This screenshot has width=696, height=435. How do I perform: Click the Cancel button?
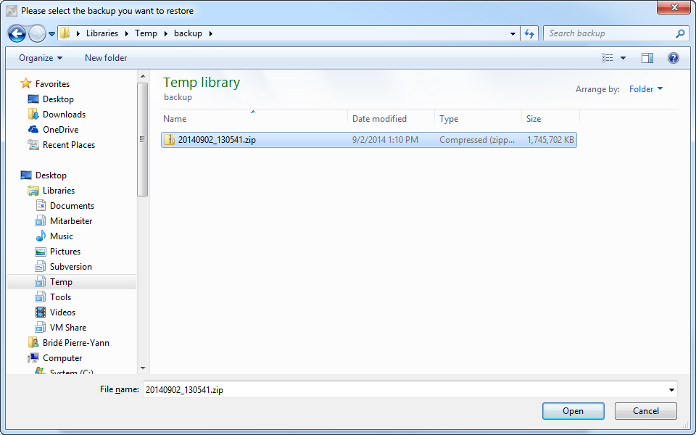645,411
